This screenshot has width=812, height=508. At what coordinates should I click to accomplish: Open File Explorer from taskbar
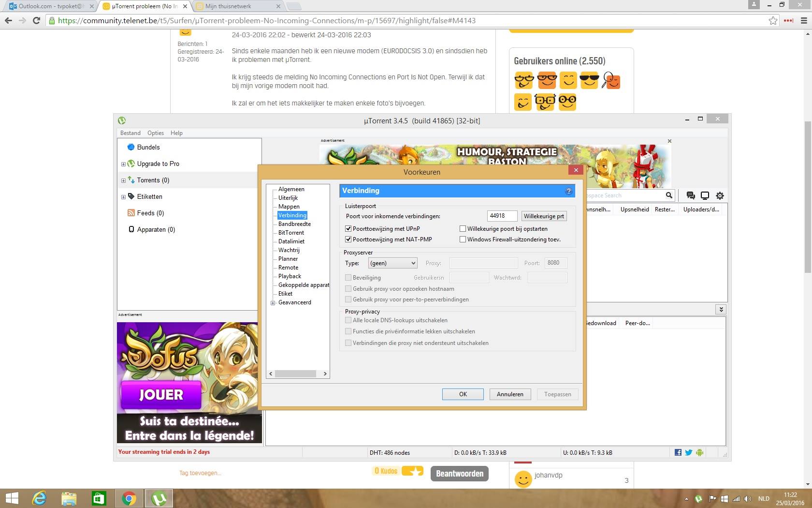[x=69, y=498]
